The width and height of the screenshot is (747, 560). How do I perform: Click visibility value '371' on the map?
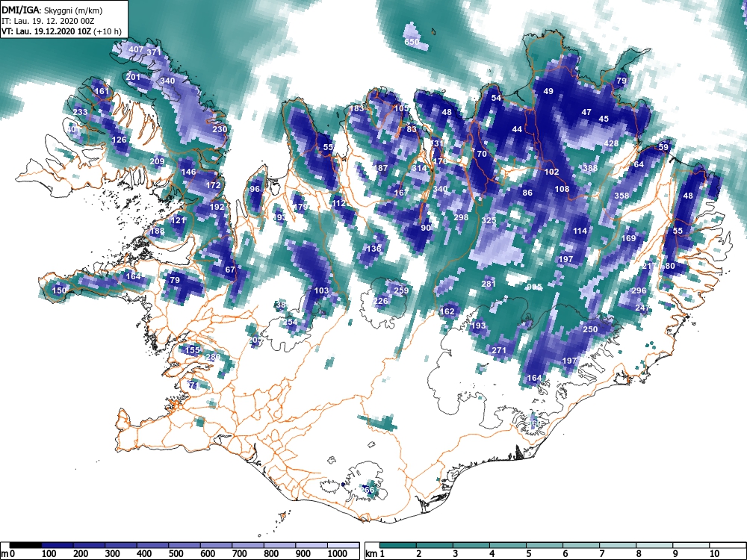[154, 52]
